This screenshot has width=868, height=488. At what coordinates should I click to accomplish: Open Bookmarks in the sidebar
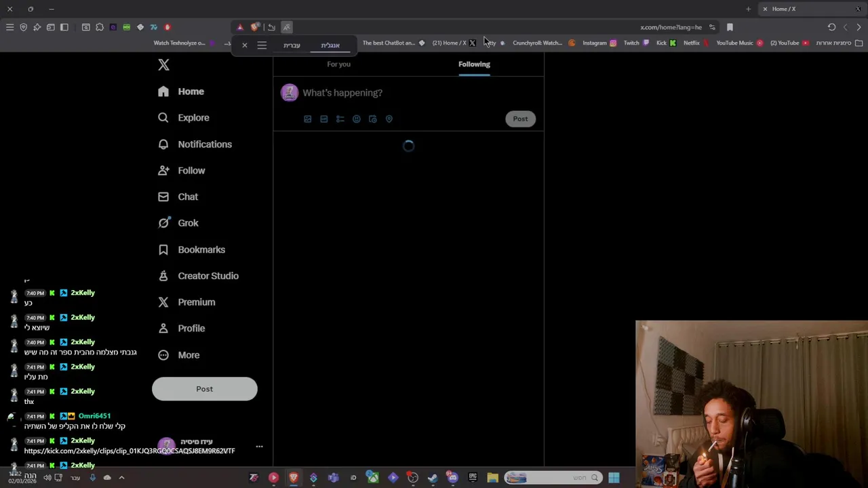pos(191,249)
